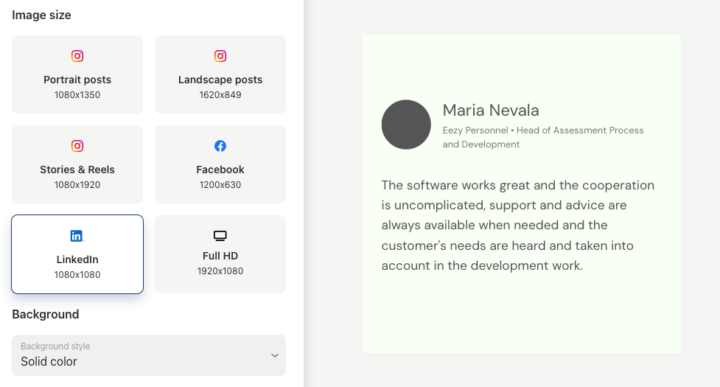Select LinkedIn 1080x1080 size card

(77, 254)
